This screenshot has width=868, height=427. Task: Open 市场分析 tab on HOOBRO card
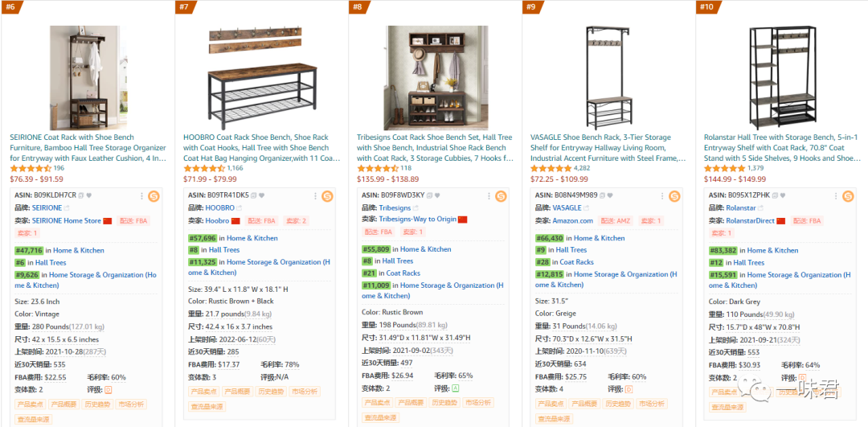coord(305,391)
